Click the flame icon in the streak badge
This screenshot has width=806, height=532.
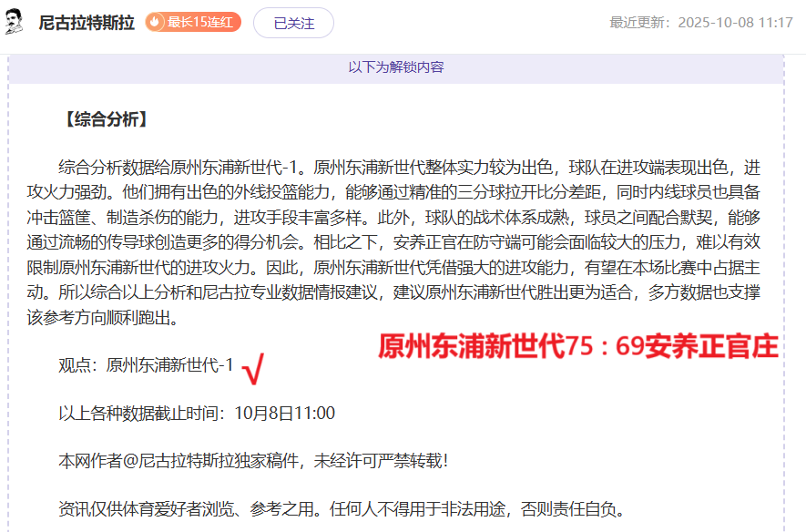click(156, 23)
